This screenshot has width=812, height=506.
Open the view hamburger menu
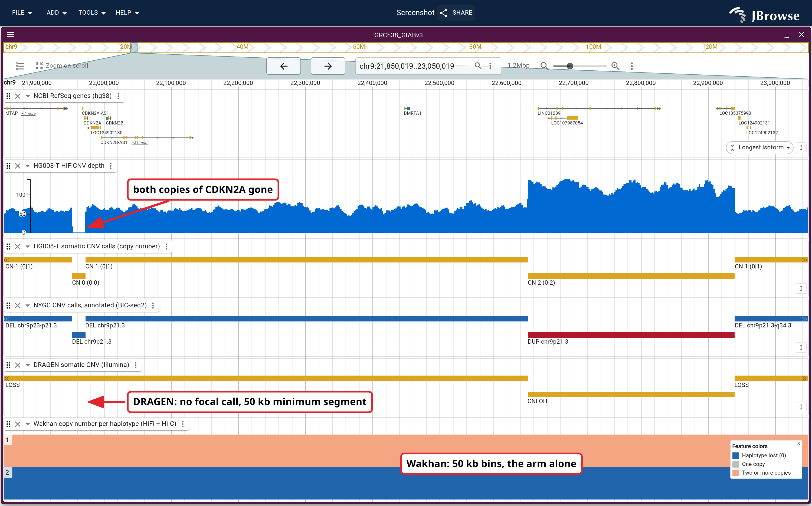[x=11, y=34]
